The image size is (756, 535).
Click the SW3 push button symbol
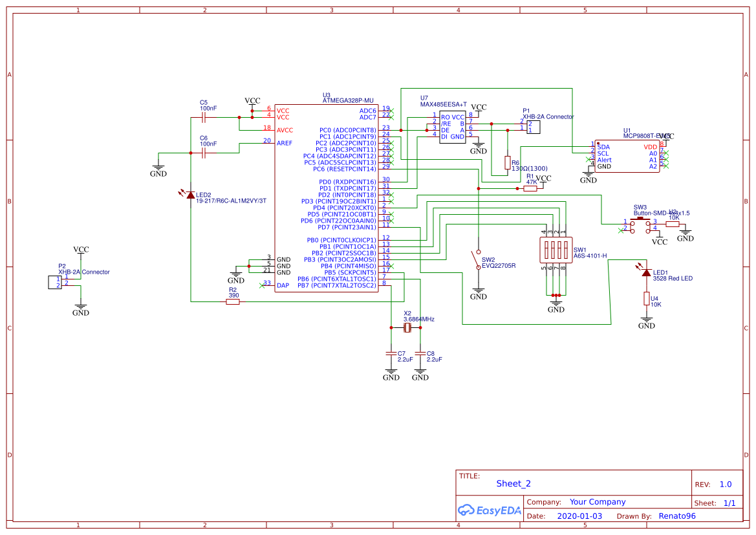point(640,224)
